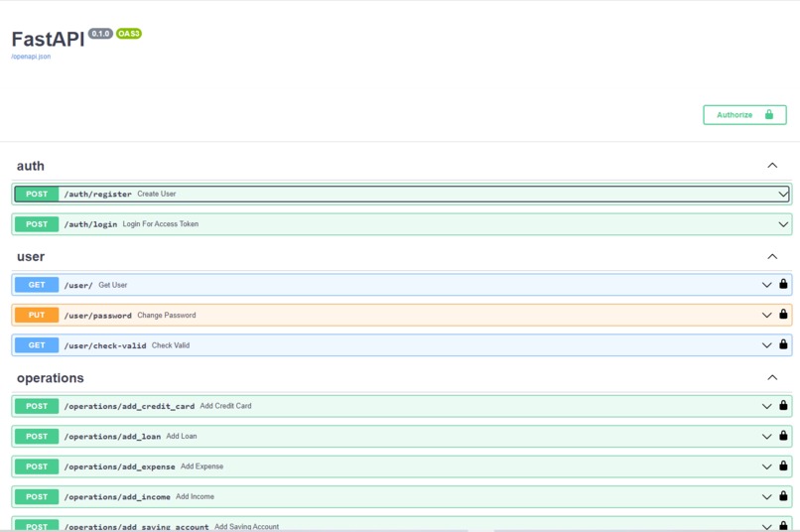Collapse the operations section

(772, 377)
